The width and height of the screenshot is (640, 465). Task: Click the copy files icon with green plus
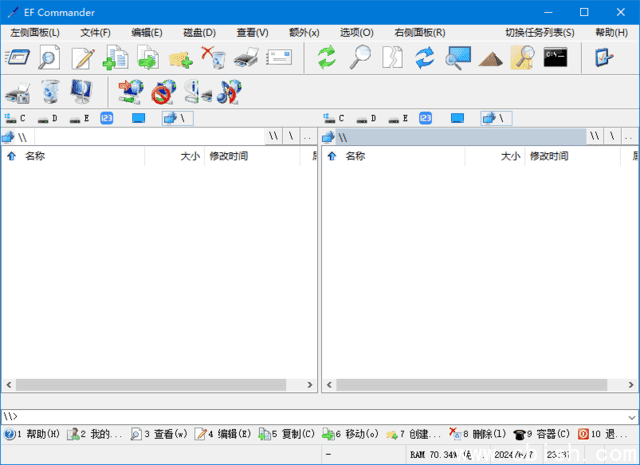116,58
